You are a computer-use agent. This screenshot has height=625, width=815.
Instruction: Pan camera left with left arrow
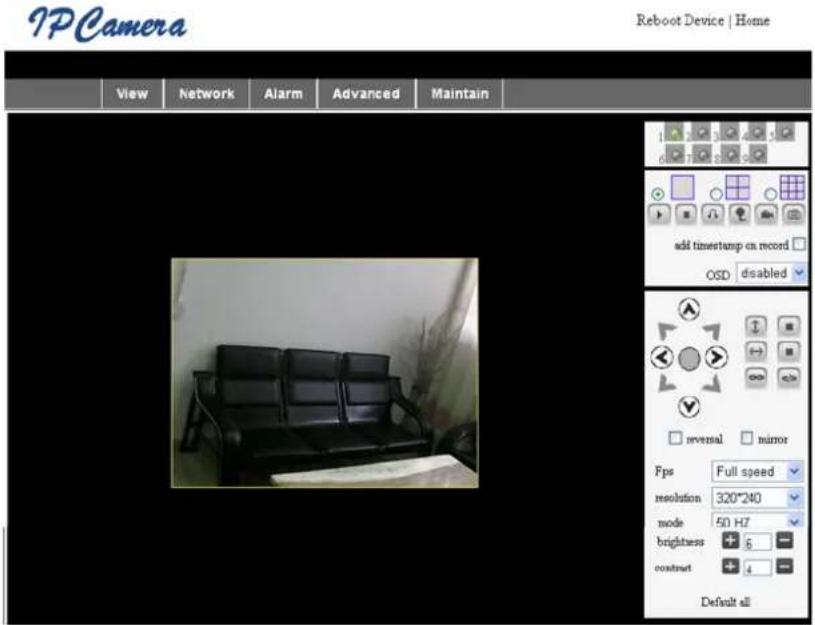(662, 358)
